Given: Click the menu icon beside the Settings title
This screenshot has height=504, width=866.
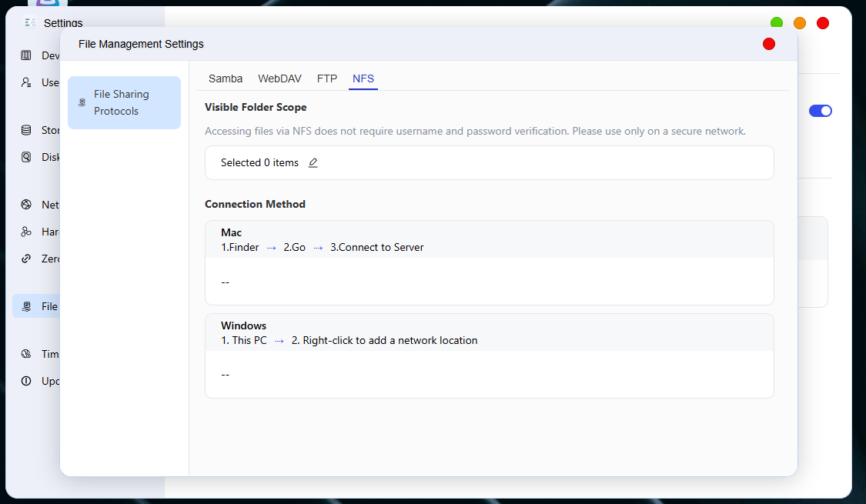Looking at the screenshot, I should [30, 22].
